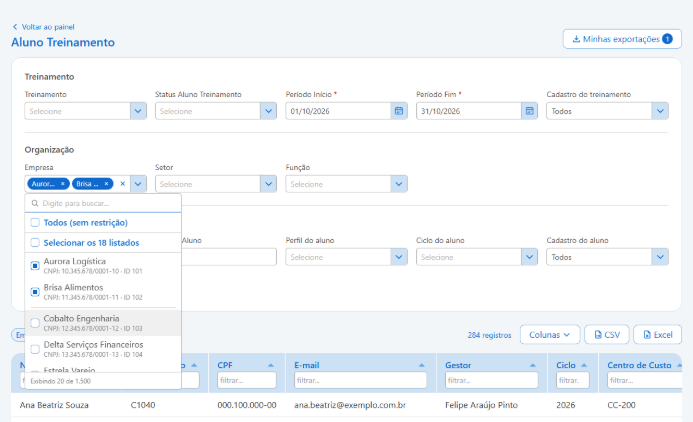This screenshot has height=422, width=693.
Task: Open the Colunas column selector
Action: (549, 335)
